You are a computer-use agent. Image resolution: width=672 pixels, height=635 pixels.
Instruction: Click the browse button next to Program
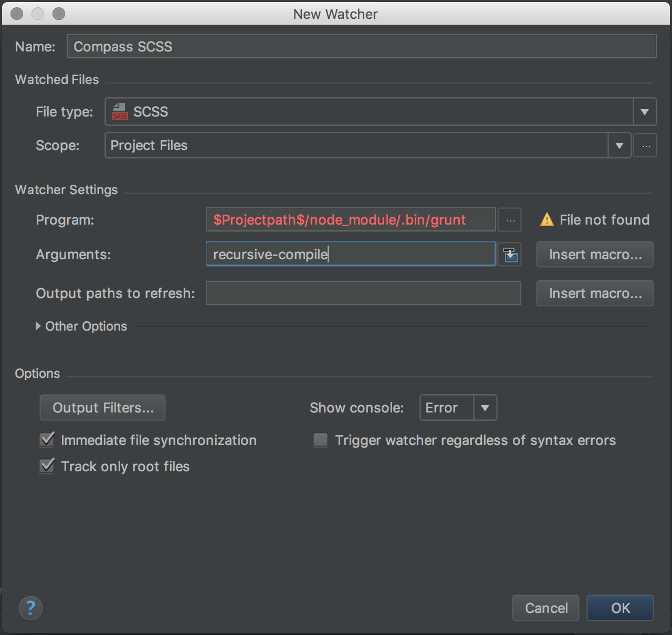click(510, 220)
